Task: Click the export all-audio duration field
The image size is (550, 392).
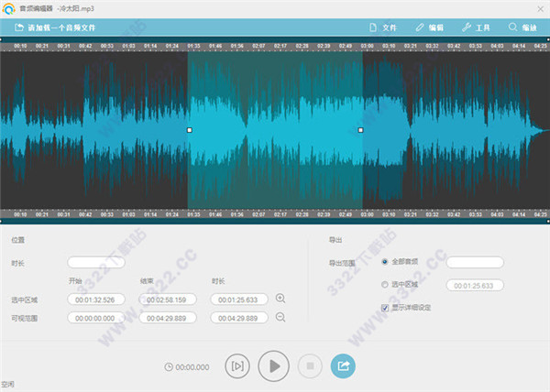Action: click(475, 262)
